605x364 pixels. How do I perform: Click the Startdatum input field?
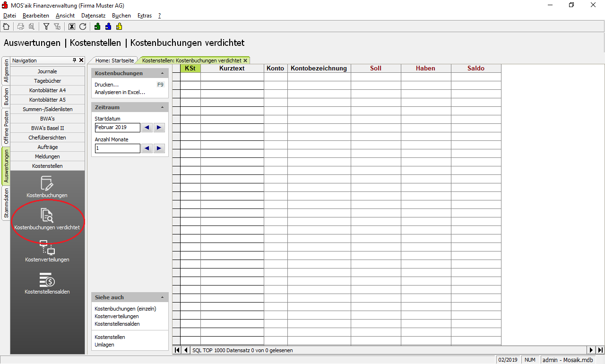[x=117, y=128]
